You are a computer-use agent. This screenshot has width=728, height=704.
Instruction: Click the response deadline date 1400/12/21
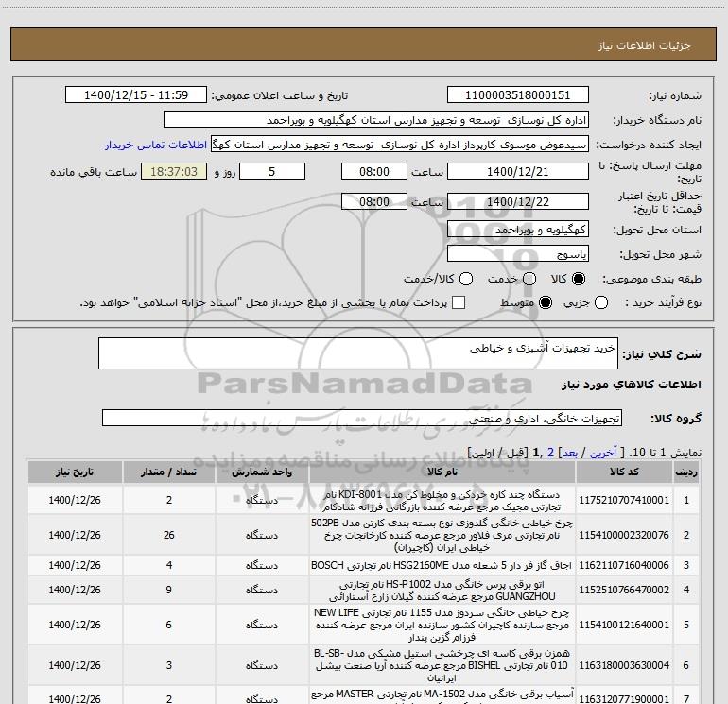pos(518,172)
